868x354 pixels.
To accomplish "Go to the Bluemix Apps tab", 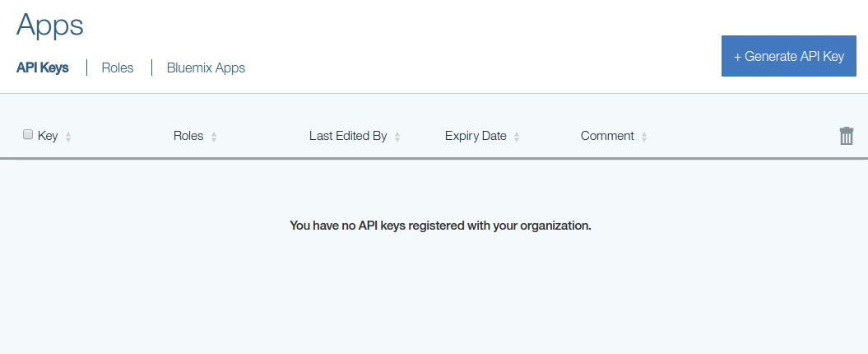I will [206, 68].
